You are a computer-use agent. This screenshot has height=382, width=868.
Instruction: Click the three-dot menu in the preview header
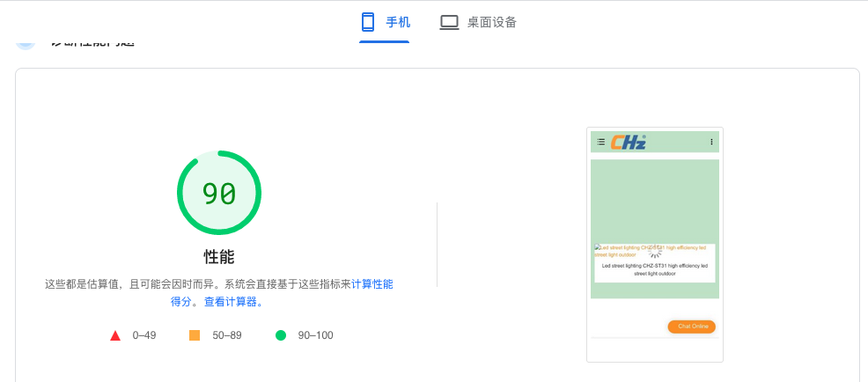[x=711, y=142]
